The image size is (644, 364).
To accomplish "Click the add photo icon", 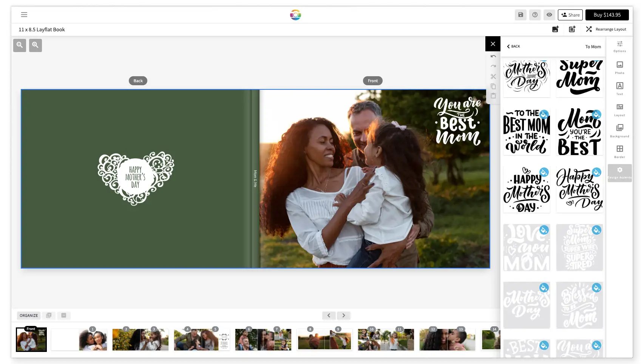I will [x=555, y=29].
